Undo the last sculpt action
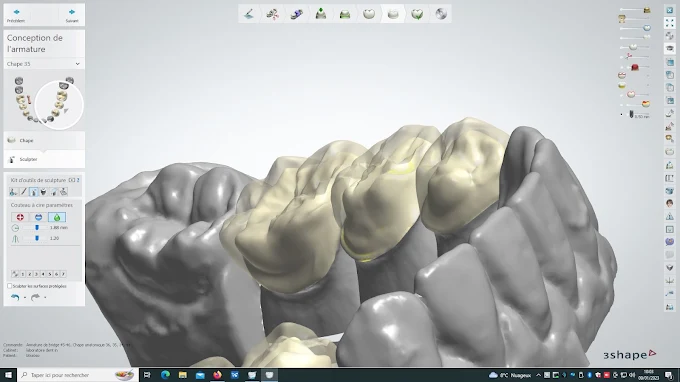 tap(15, 297)
